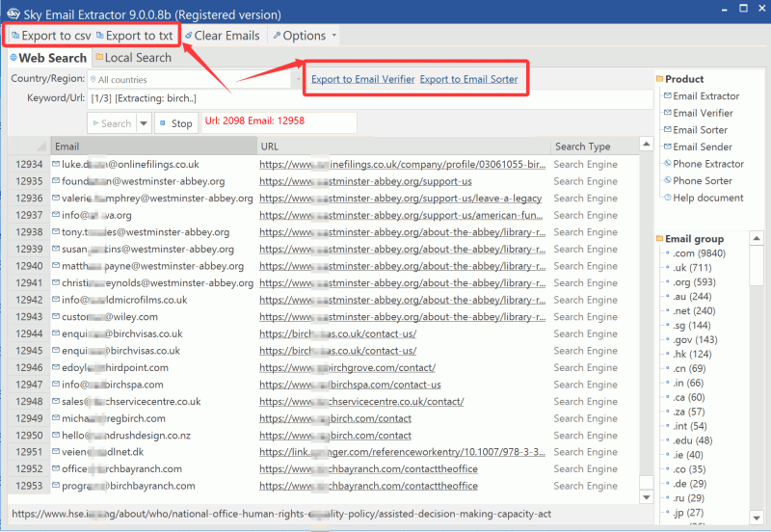The width and height of the screenshot is (771, 532).
Task: Sort by the Search Type column header
Action: pyautogui.click(x=595, y=146)
